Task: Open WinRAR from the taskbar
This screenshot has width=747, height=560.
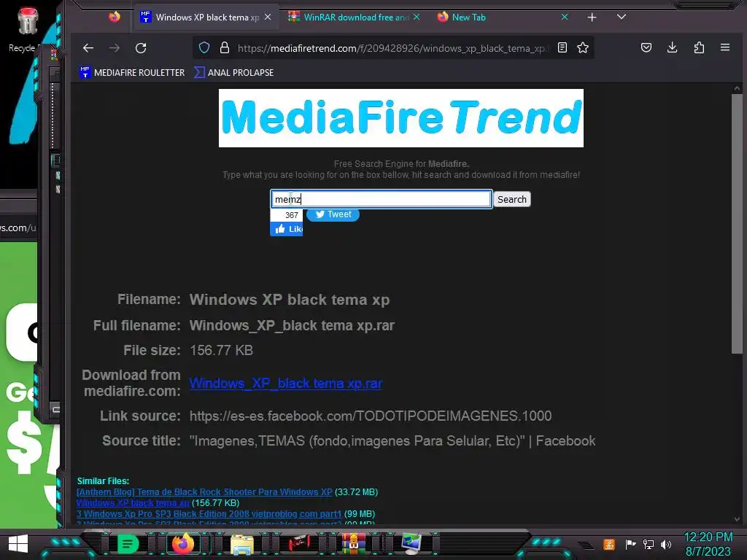Action: pyautogui.click(x=354, y=544)
